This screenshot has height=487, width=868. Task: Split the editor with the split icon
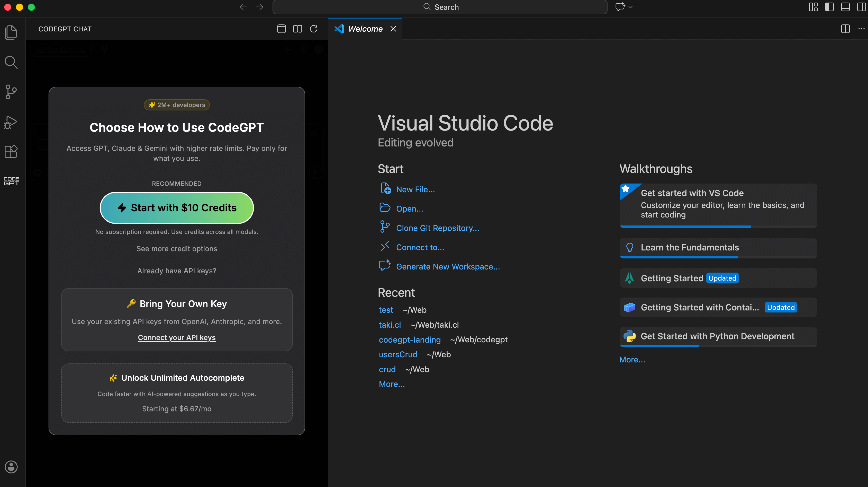845,29
